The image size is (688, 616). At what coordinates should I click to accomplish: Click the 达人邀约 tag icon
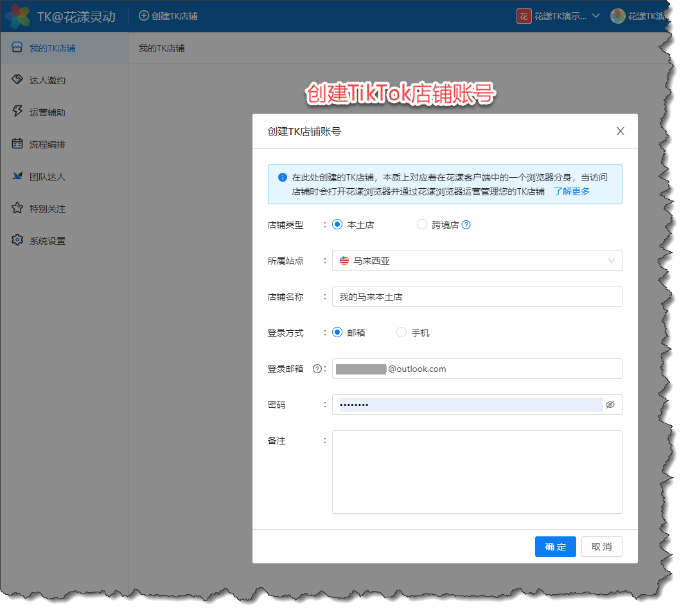pyautogui.click(x=17, y=80)
